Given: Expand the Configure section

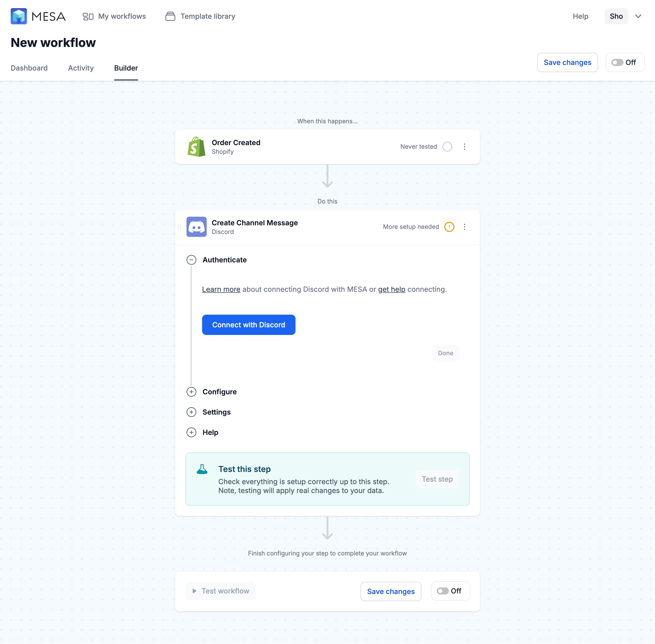Looking at the screenshot, I should click(x=191, y=392).
